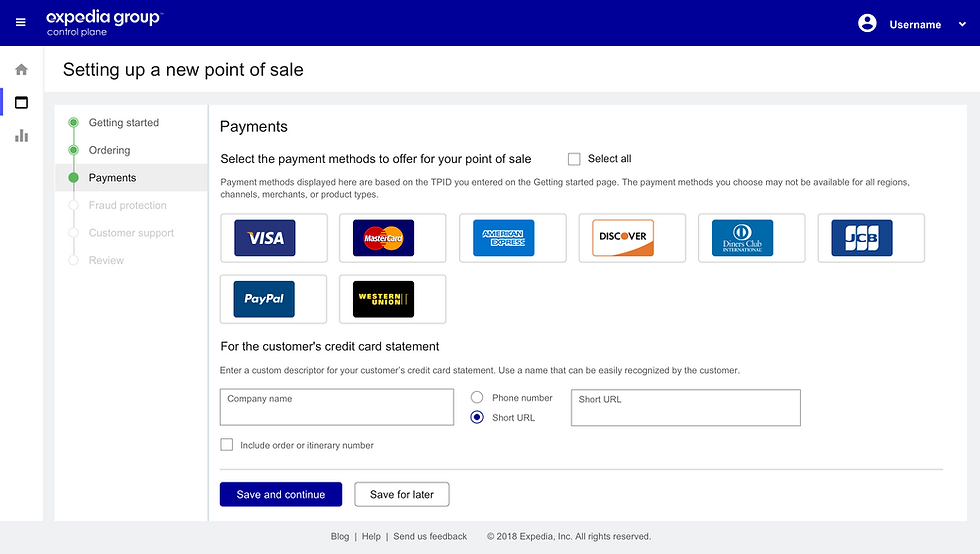Click the Expedia Group control plane logo
Screen dimensions: 980x554
pos(104,23)
